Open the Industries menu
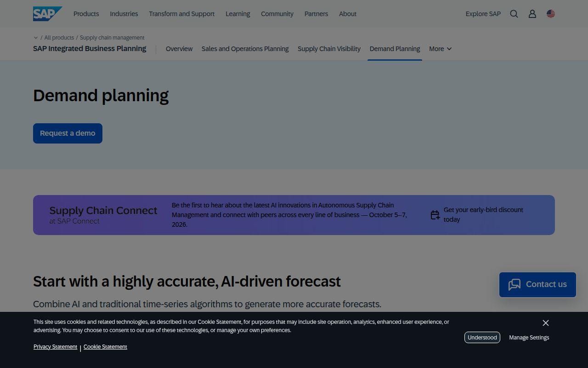 pos(124,14)
